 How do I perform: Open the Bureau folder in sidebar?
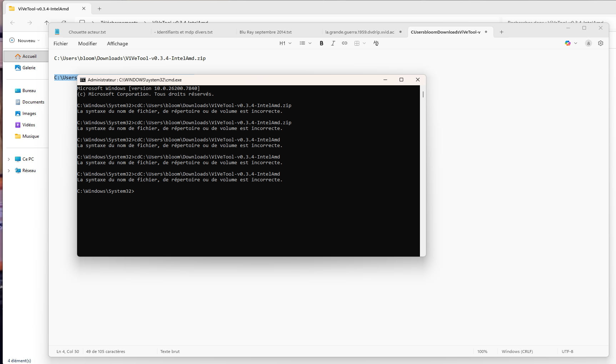click(26, 91)
